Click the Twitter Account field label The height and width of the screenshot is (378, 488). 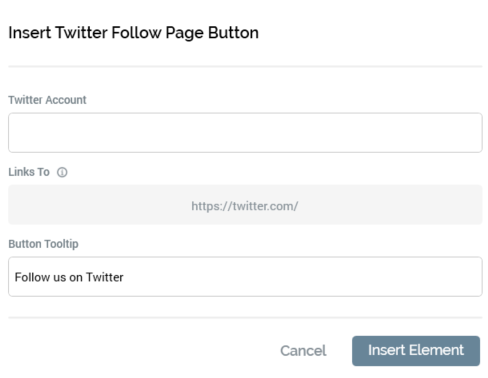[x=47, y=100]
